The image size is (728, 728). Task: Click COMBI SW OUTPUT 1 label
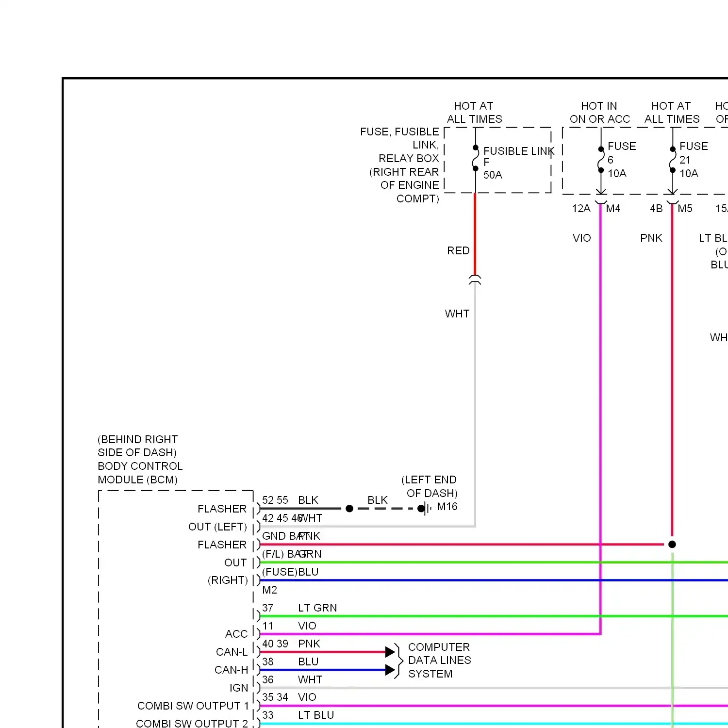[193, 706]
